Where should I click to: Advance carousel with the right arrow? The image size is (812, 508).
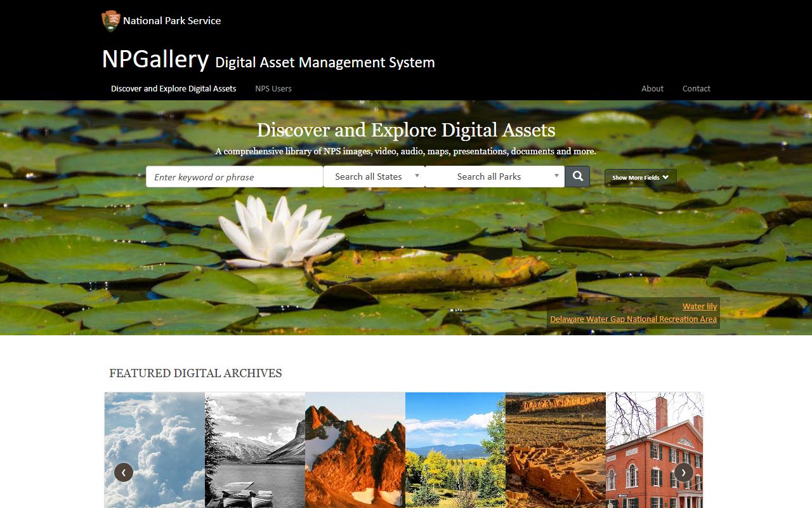[683, 472]
